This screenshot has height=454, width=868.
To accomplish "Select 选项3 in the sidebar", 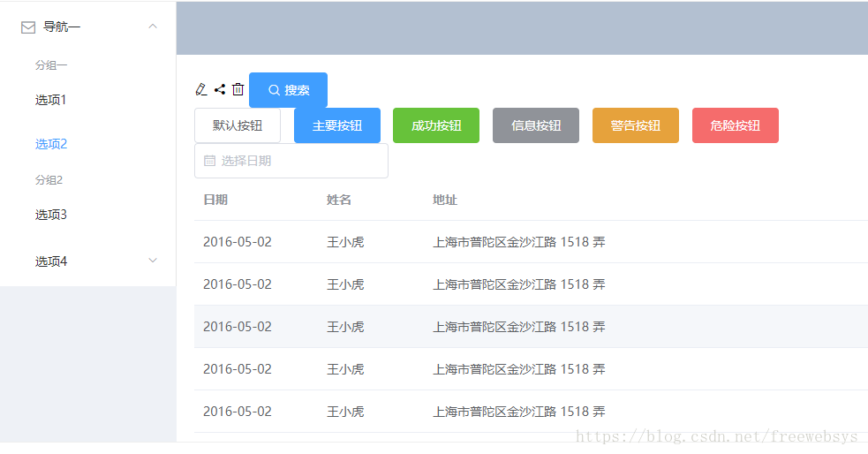I will pos(51,215).
